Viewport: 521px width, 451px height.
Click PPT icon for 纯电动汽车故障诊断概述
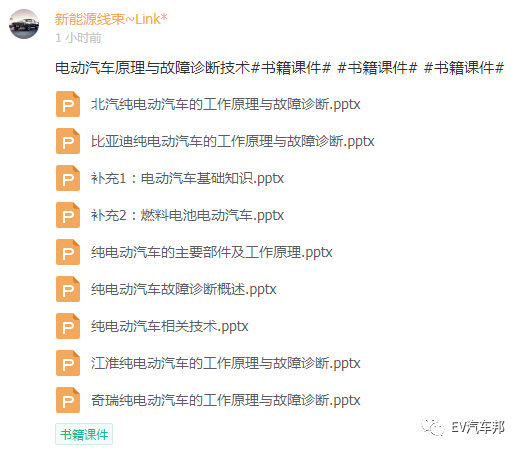68,289
